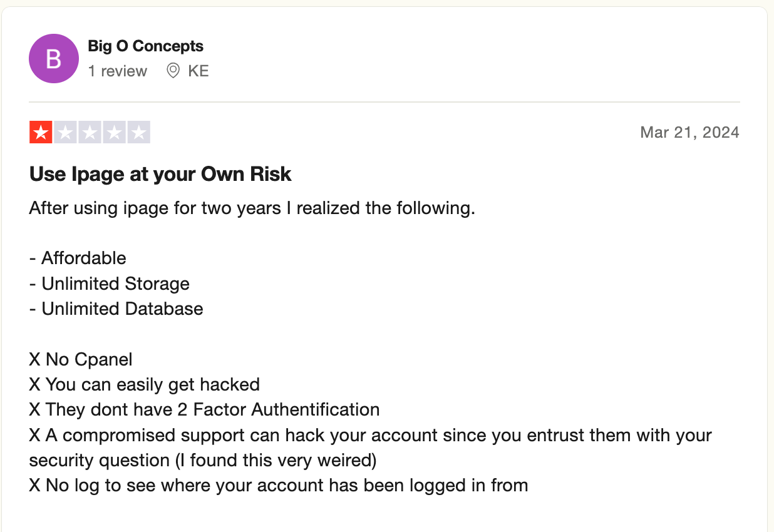Image resolution: width=774 pixels, height=532 pixels.
Task: Open the "Use Ipage at your Own Risk" review
Action: point(160,174)
